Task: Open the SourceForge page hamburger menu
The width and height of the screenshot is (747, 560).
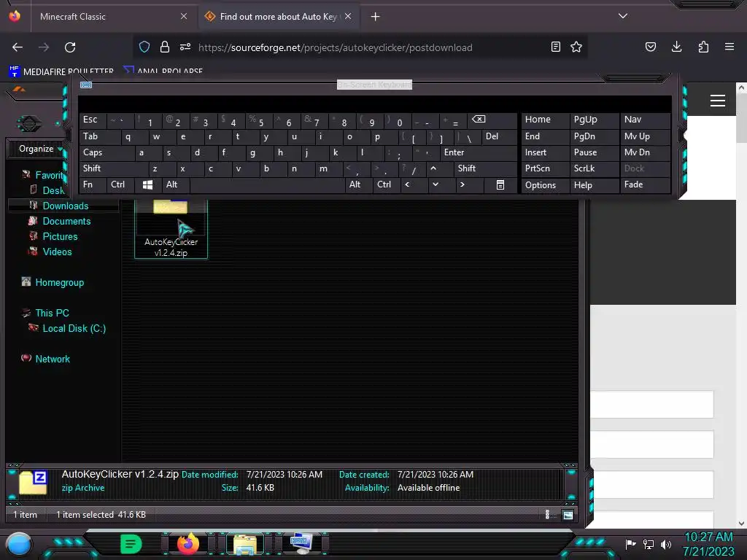Action: click(x=718, y=101)
